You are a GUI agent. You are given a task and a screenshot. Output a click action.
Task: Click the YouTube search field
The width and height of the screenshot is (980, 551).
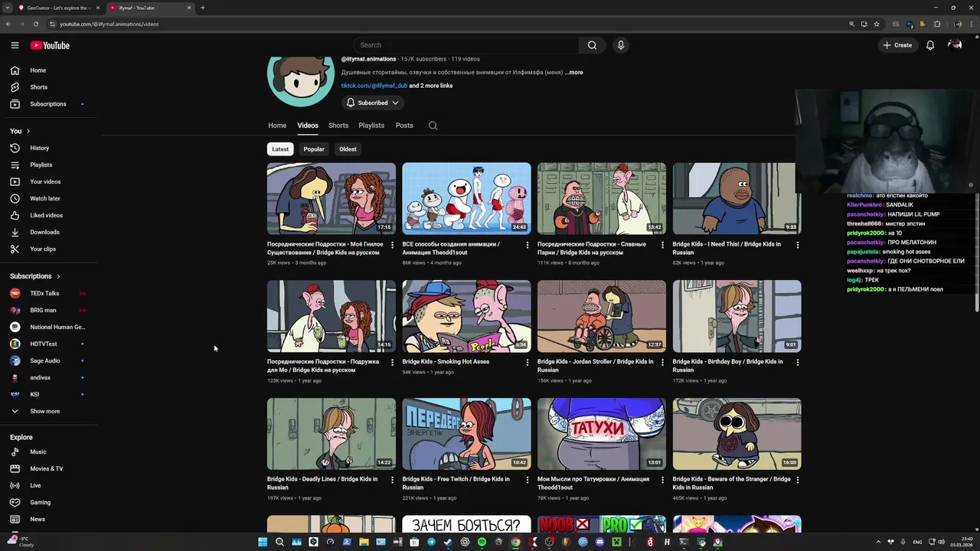(467, 45)
